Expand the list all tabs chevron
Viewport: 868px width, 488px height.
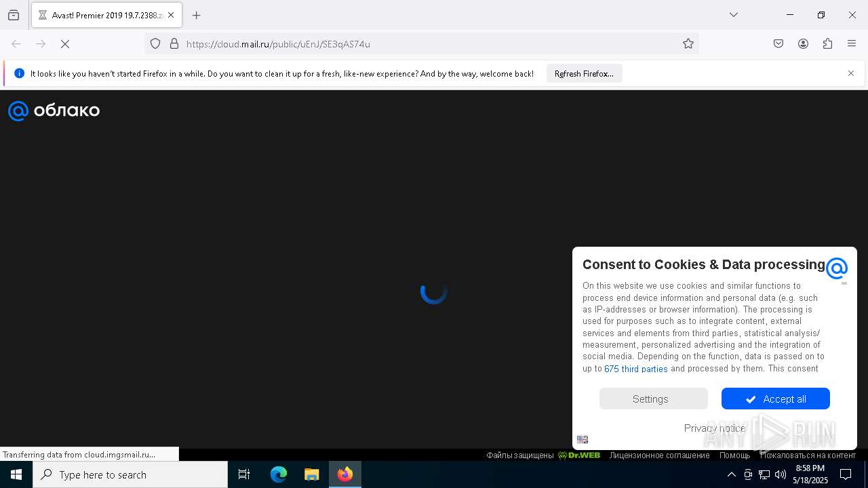click(x=733, y=15)
